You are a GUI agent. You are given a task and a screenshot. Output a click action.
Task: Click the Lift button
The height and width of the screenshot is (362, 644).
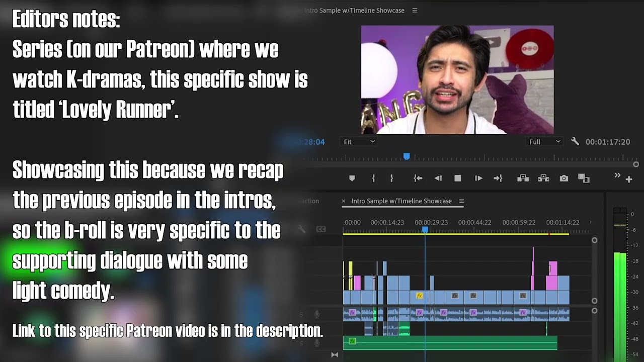[523, 178]
